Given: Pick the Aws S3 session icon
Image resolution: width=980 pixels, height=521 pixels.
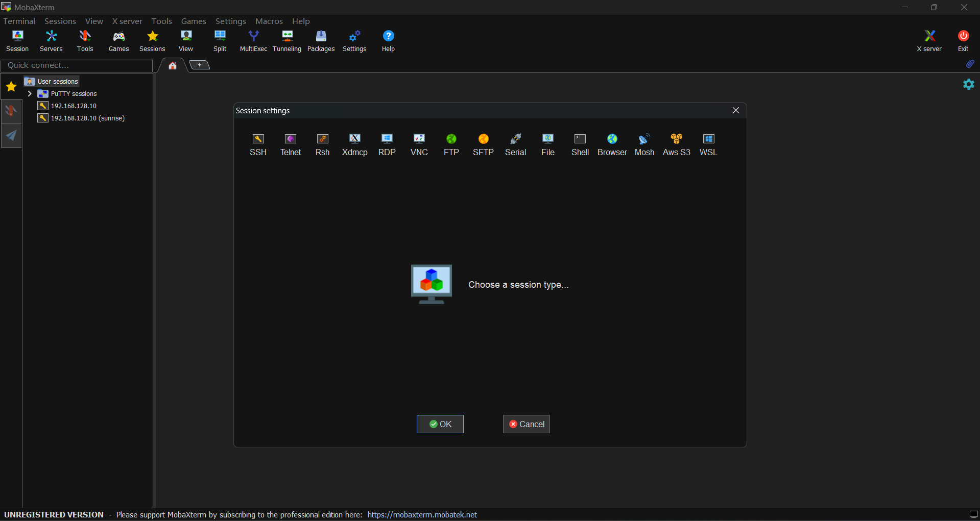Looking at the screenshot, I should [676, 144].
